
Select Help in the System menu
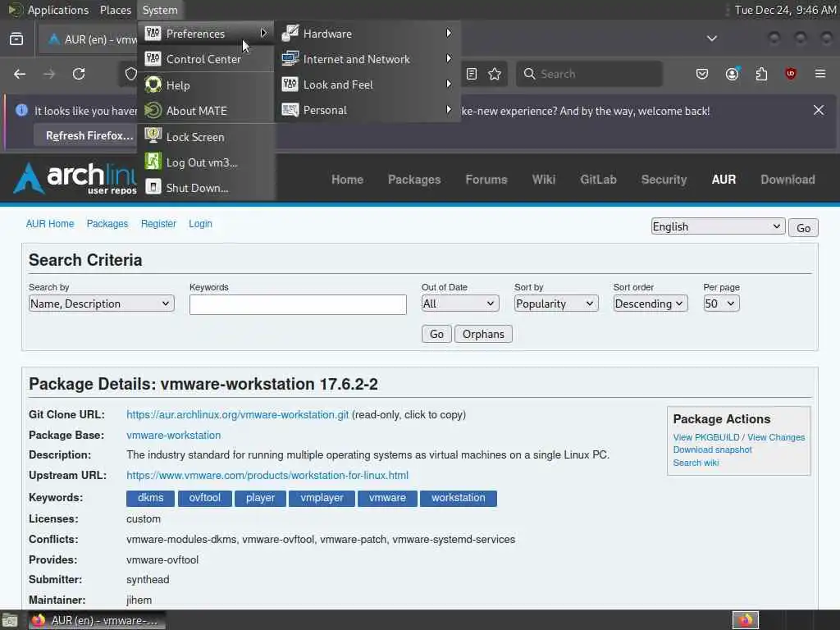click(206, 85)
